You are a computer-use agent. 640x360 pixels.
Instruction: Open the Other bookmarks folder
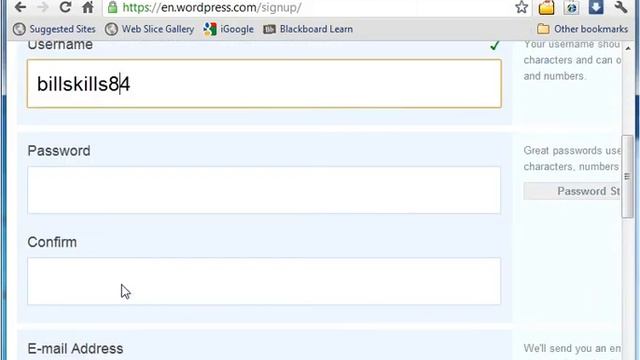pyautogui.click(x=582, y=29)
